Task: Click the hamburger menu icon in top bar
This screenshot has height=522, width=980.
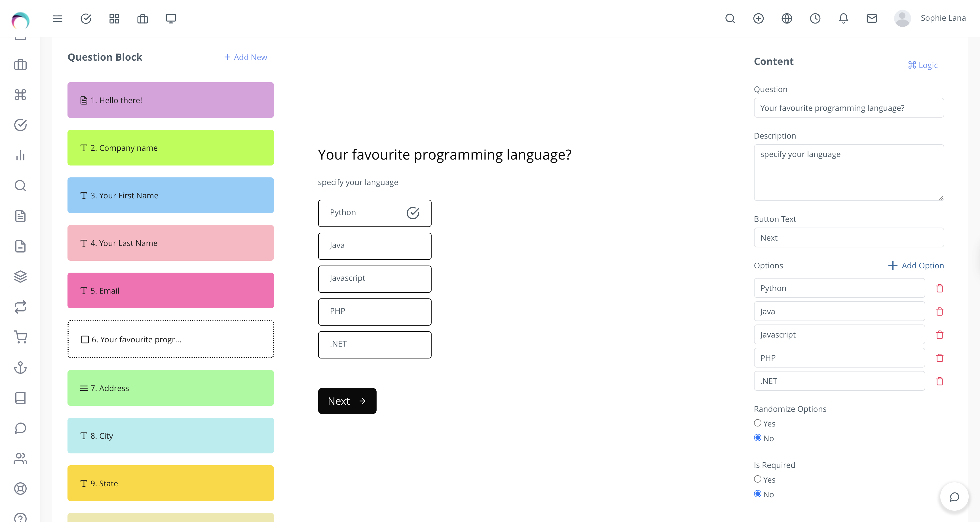Action: pyautogui.click(x=58, y=18)
